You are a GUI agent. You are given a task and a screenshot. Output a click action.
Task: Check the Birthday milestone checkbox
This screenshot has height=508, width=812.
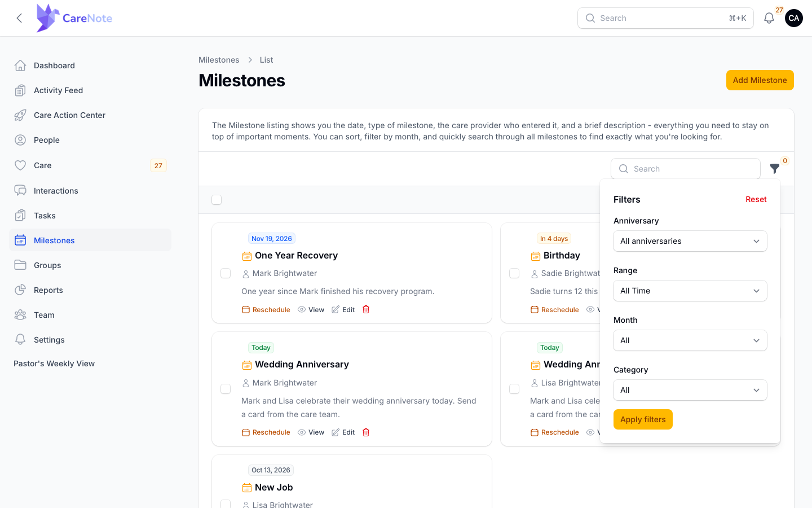514,273
